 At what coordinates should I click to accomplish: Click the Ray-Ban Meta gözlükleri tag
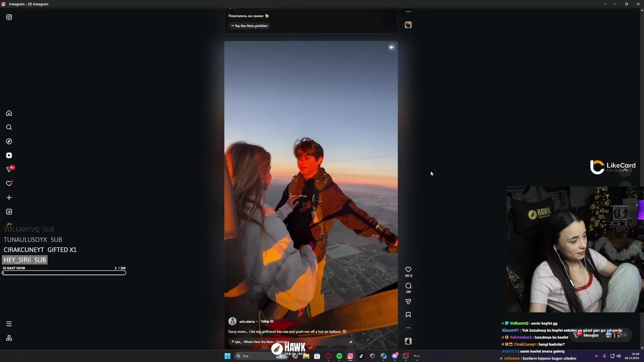(x=250, y=26)
